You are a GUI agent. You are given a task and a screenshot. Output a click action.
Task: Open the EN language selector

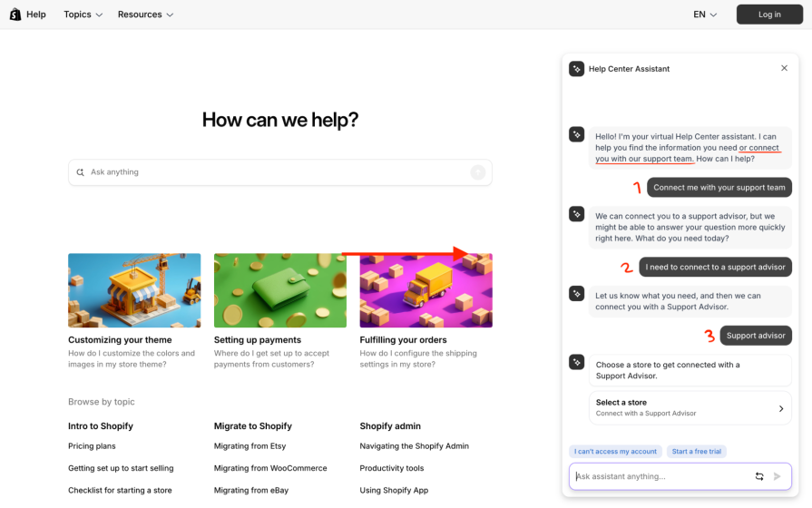(x=705, y=15)
